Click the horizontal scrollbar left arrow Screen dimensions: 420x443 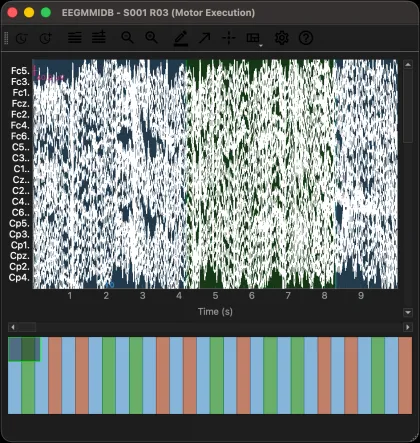tap(13, 327)
